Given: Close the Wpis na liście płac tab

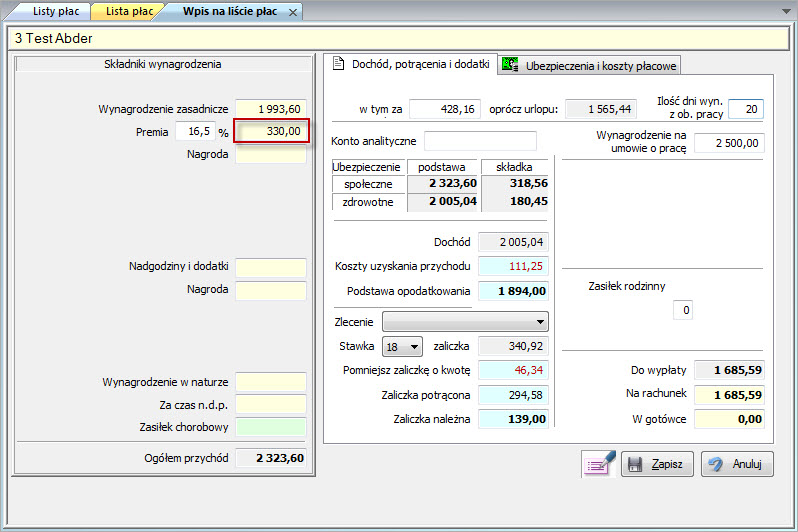Looking at the screenshot, I should coord(292,12).
